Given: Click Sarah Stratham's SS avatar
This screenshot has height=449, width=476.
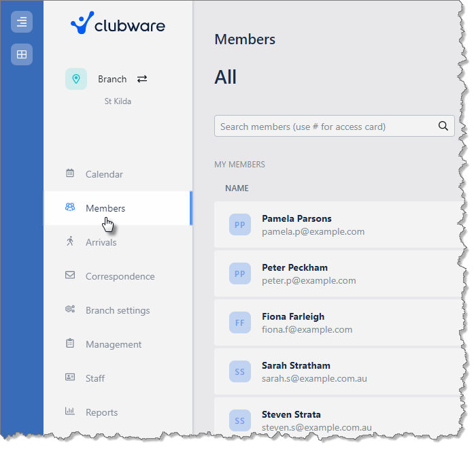Looking at the screenshot, I should coord(240,372).
